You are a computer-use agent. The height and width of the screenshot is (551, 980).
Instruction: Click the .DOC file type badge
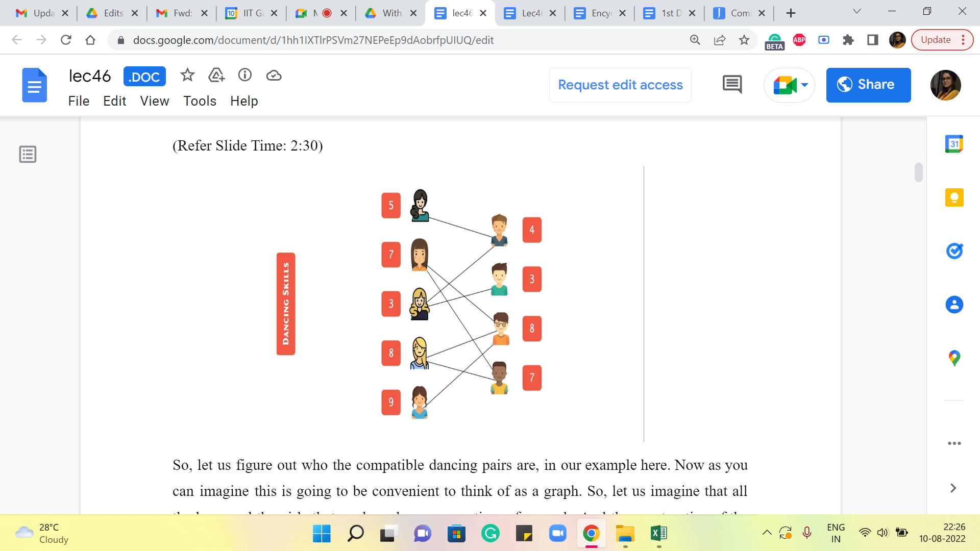[x=144, y=77]
